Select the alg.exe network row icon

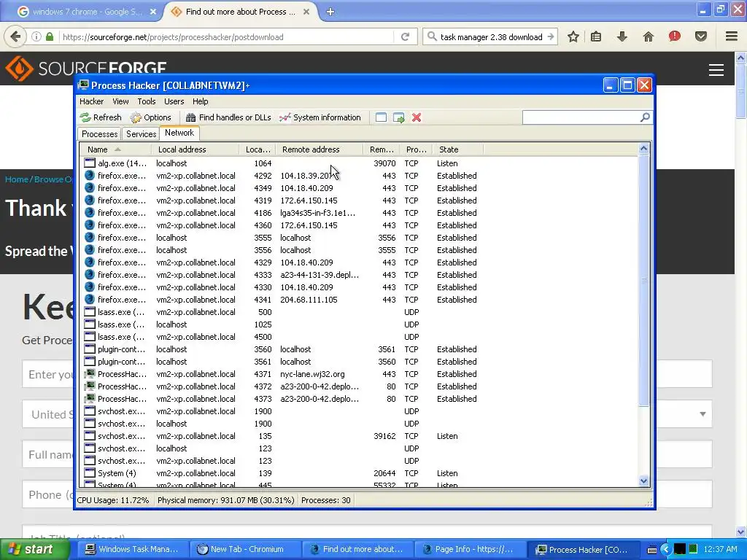pos(90,163)
